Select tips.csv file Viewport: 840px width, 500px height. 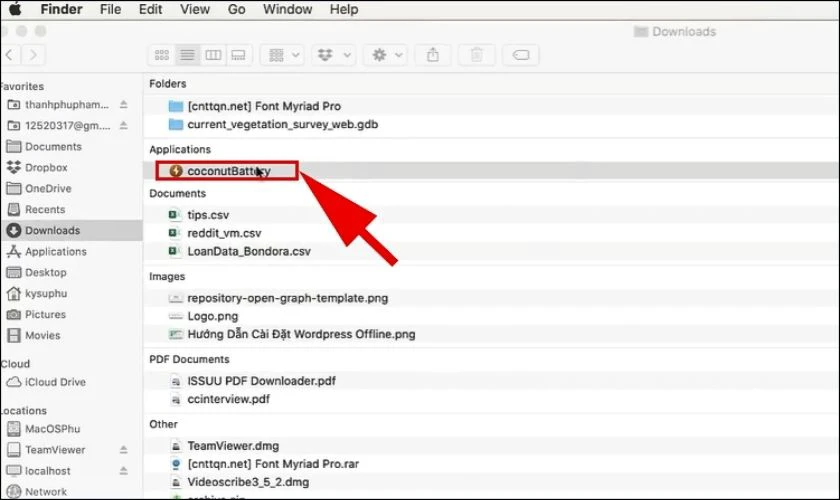click(x=199, y=215)
